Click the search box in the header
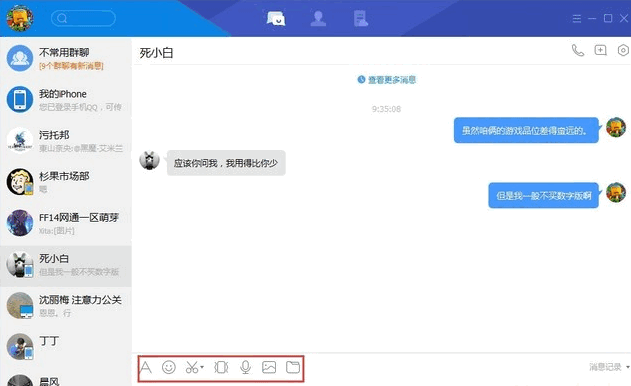Screen dimensions: 631x386 (x=83, y=18)
